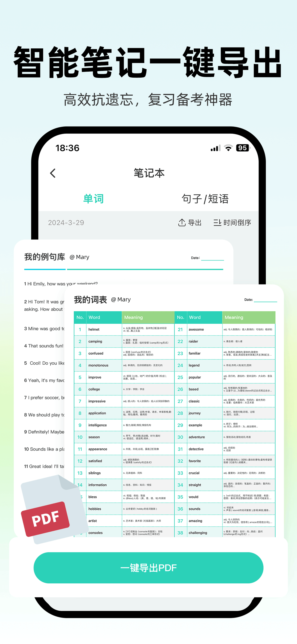The height and width of the screenshot is (644, 297).
Task: Select the word 'straight' in row 34
Action: [x=195, y=485]
